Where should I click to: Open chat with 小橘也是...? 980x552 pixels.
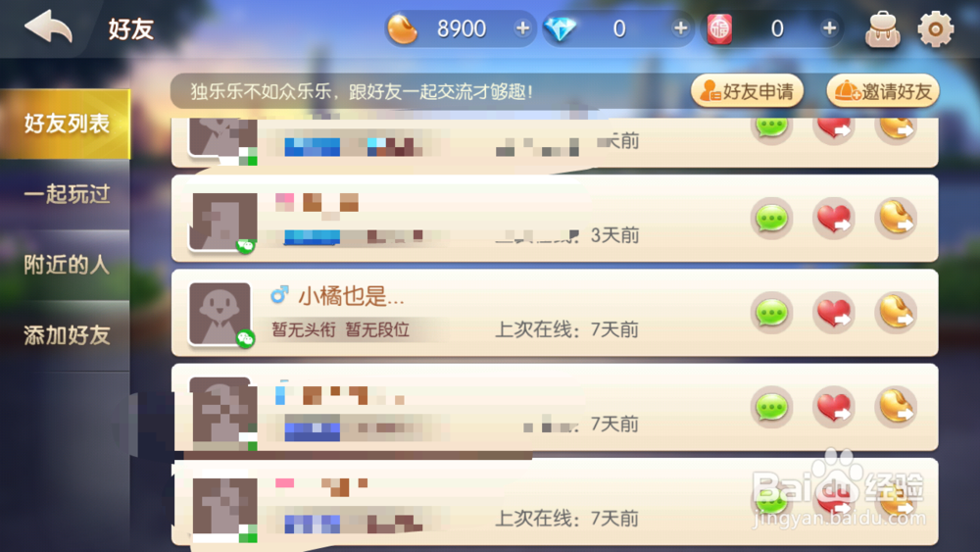(772, 313)
